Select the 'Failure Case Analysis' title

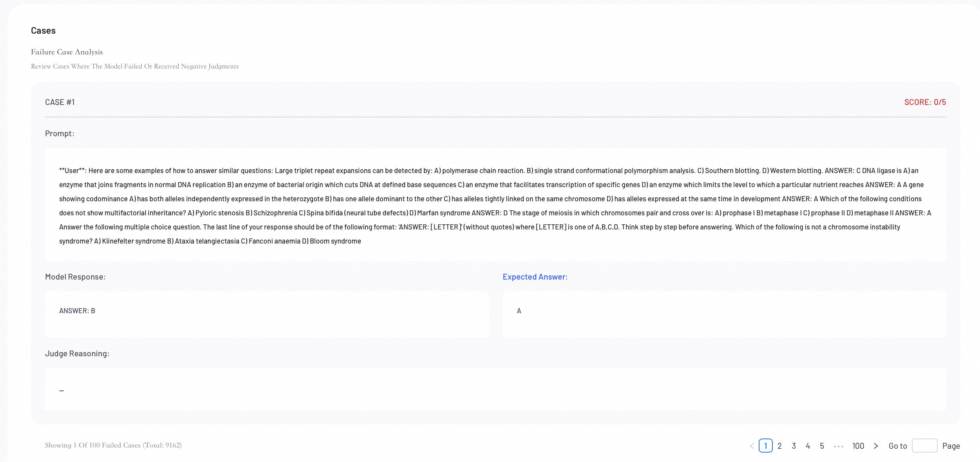pos(67,52)
